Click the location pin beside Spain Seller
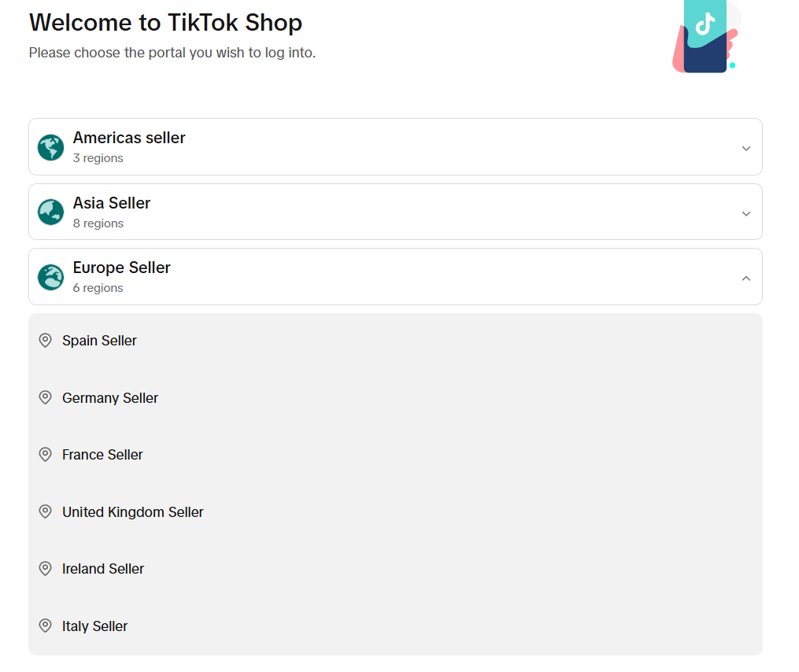This screenshot has width=799, height=672. [x=46, y=341]
